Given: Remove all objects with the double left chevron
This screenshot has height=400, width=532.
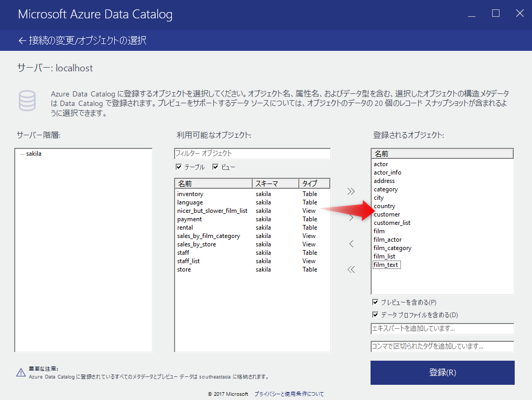Looking at the screenshot, I should tap(351, 269).
